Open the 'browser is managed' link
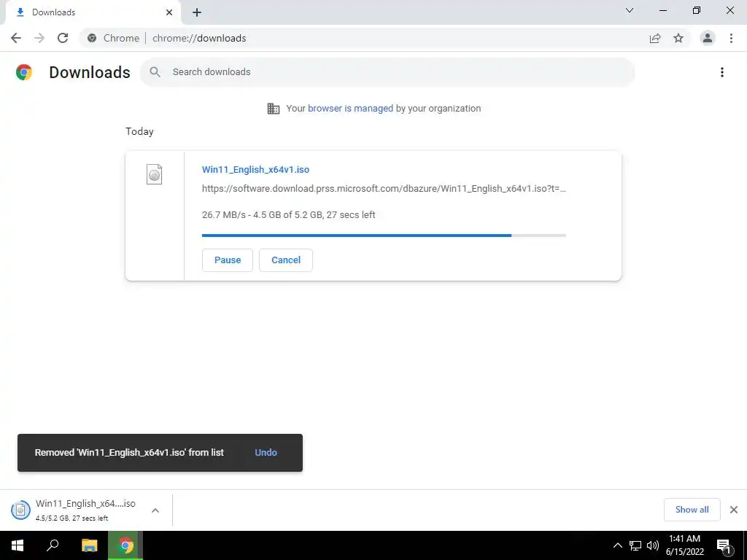This screenshot has width=747, height=560. pos(350,109)
